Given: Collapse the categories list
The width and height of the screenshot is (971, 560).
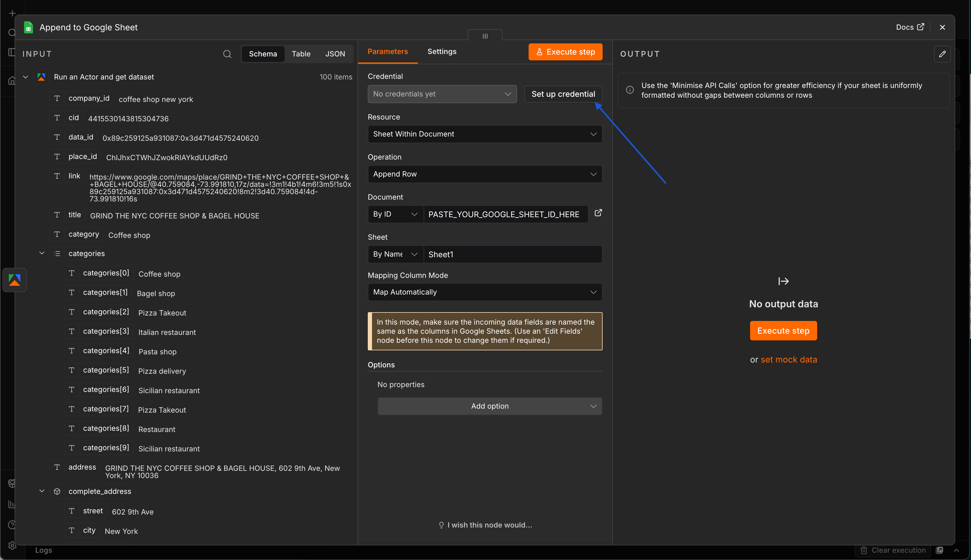Looking at the screenshot, I should point(42,253).
